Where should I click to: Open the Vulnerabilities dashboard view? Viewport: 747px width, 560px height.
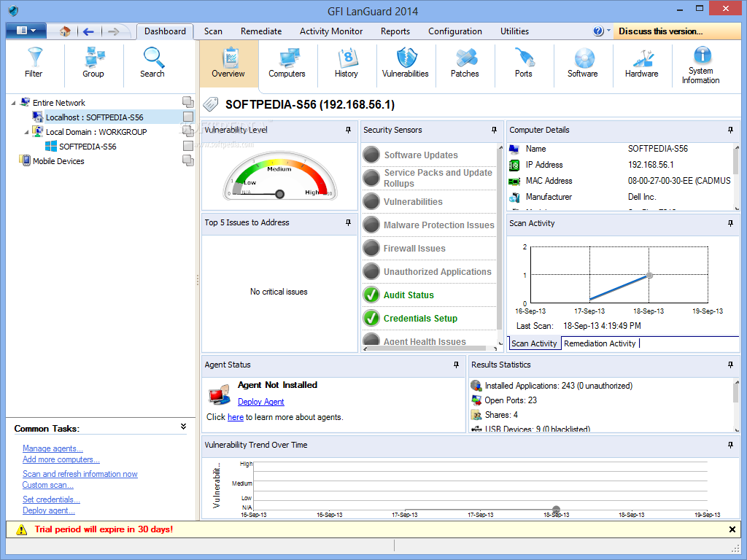[406, 63]
